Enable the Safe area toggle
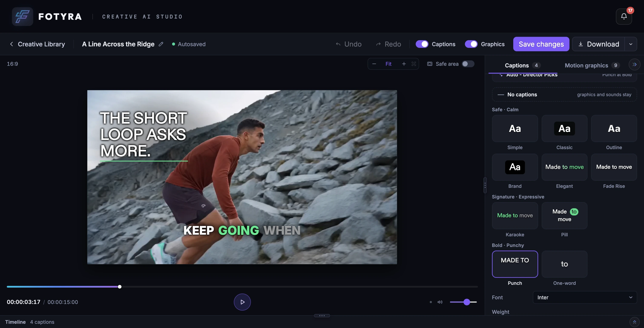Viewport: 644px width, 328px height. click(468, 64)
